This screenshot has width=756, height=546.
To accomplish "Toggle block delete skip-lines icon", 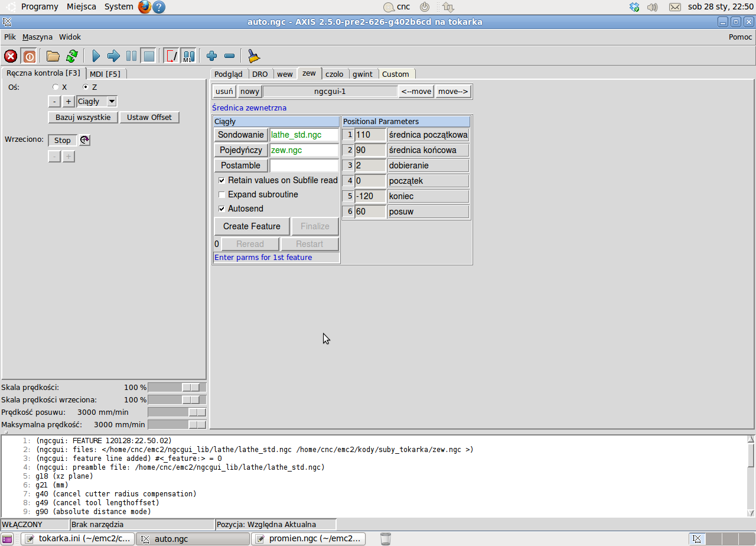I will tap(171, 56).
